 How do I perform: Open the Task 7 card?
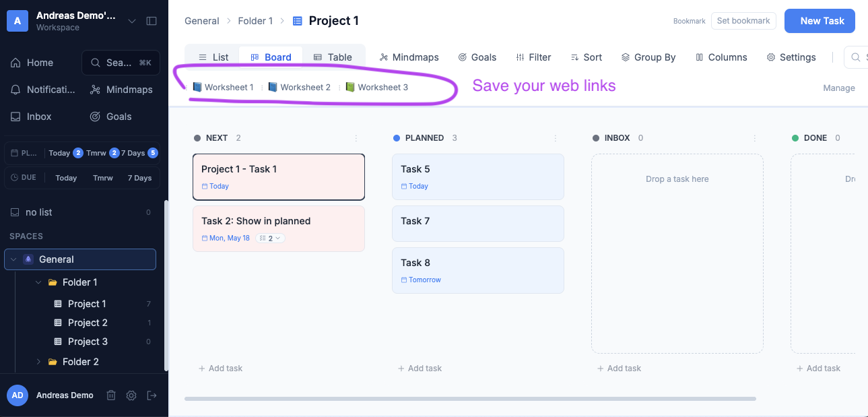point(478,224)
